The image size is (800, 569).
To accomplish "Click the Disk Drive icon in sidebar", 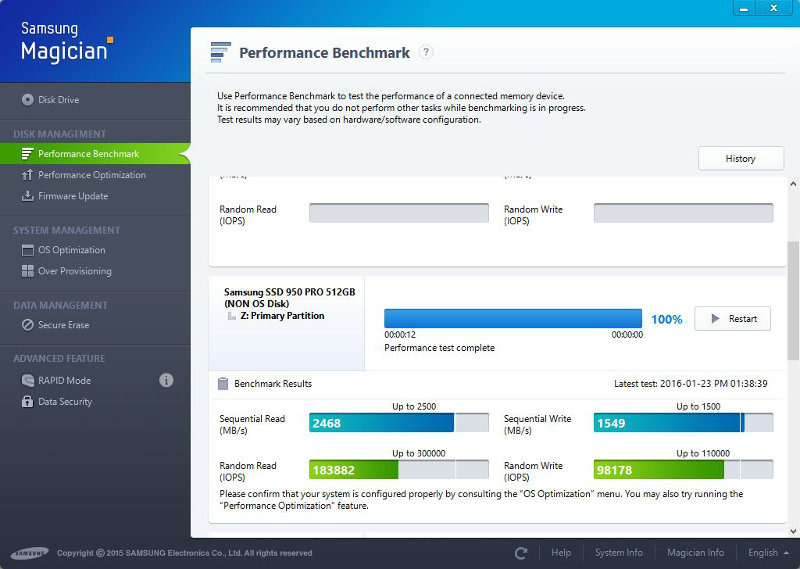I will pos(28,100).
